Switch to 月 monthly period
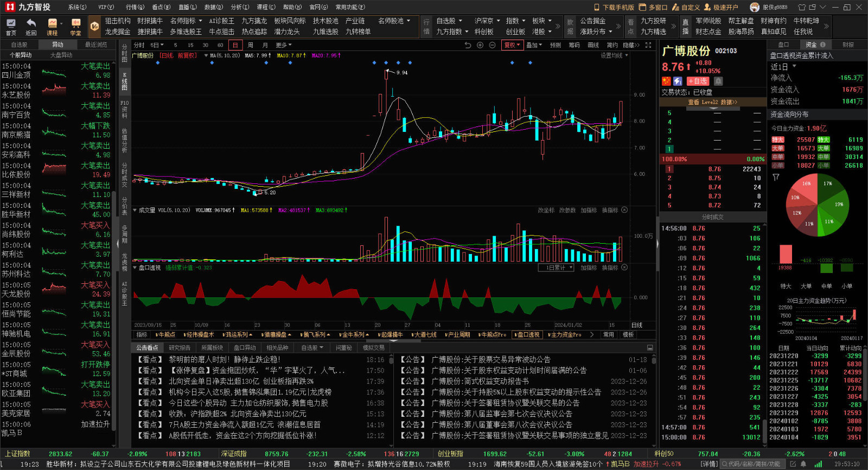Screen dimensions: 868x470 click(x=265, y=45)
